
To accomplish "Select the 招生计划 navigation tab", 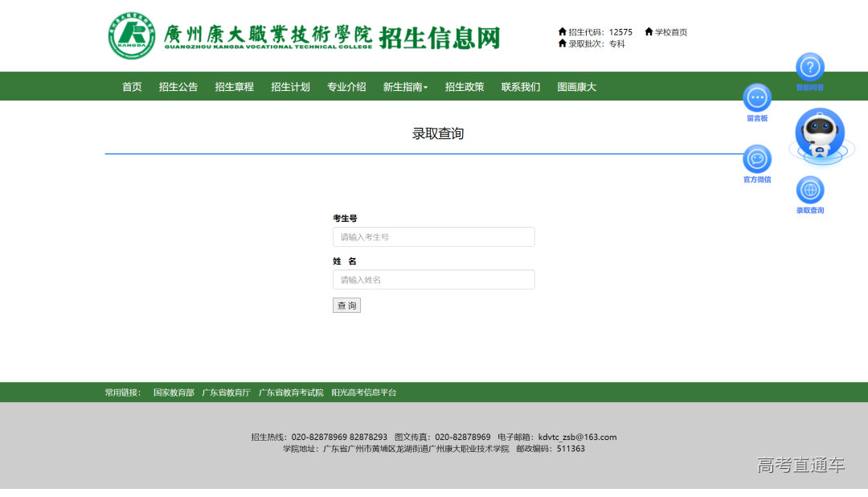I will click(290, 86).
